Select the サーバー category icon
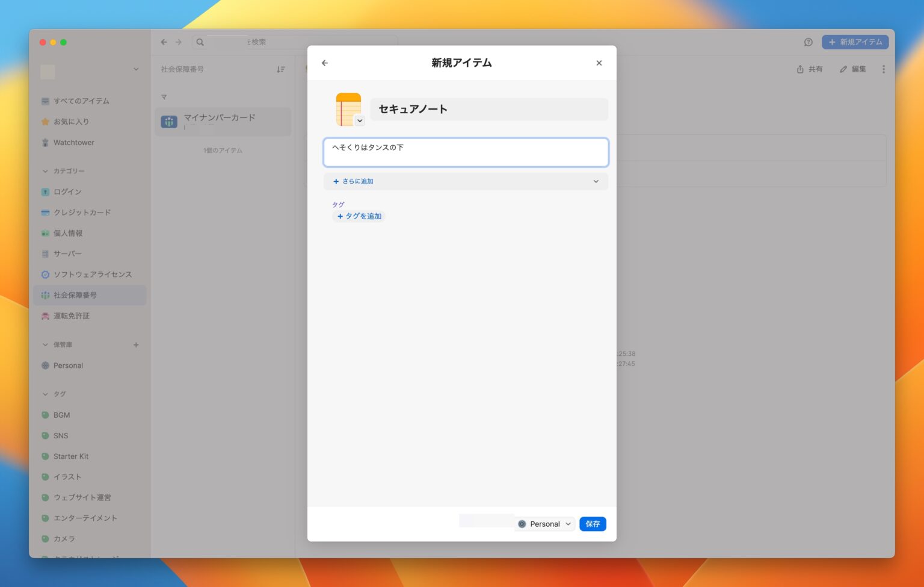This screenshot has width=924, height=587. 45,253
